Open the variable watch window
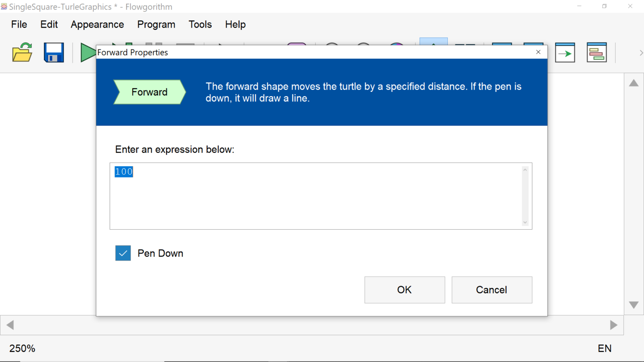The height and width of the screenshot is (362, 644). click(x=597, y=52)
